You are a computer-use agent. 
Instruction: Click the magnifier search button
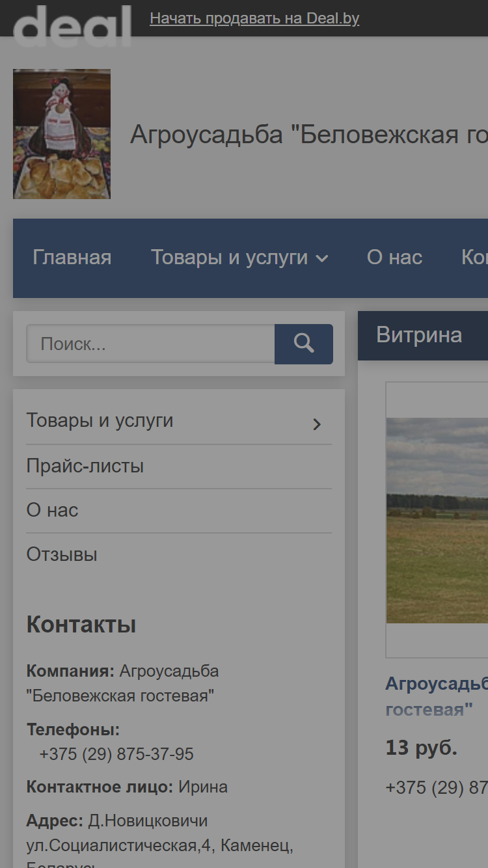(x=304, y=344)
